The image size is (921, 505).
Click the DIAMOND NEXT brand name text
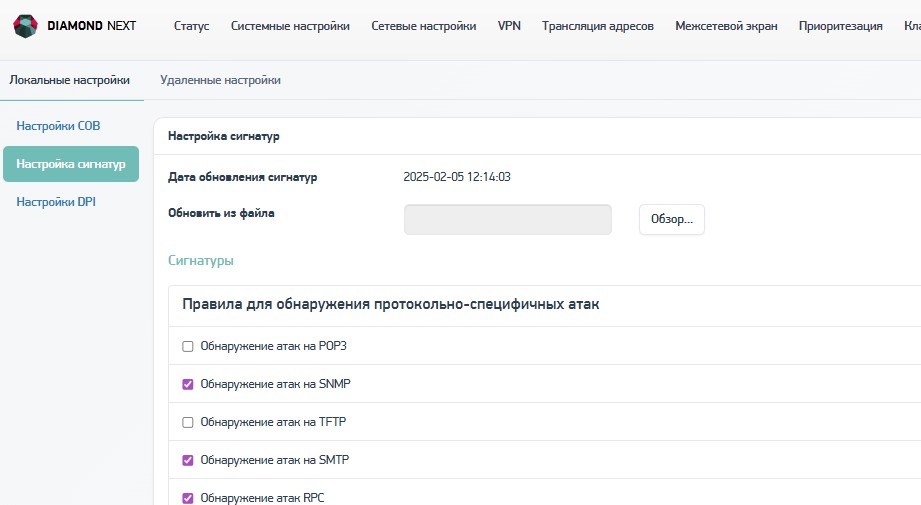click(92, 26)
